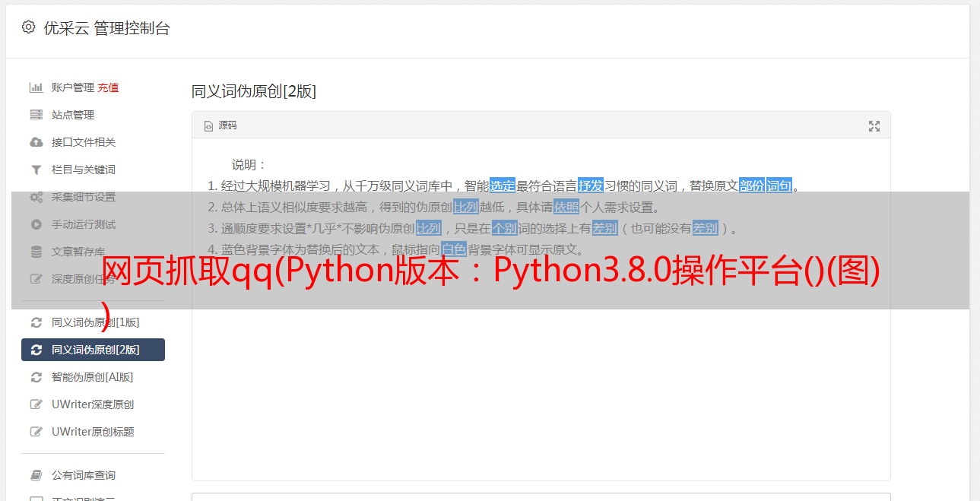Open 账户管理 in the sidebar
Image resolution: width=980 pixels, height=501 pixels.
tap(73, 87)
